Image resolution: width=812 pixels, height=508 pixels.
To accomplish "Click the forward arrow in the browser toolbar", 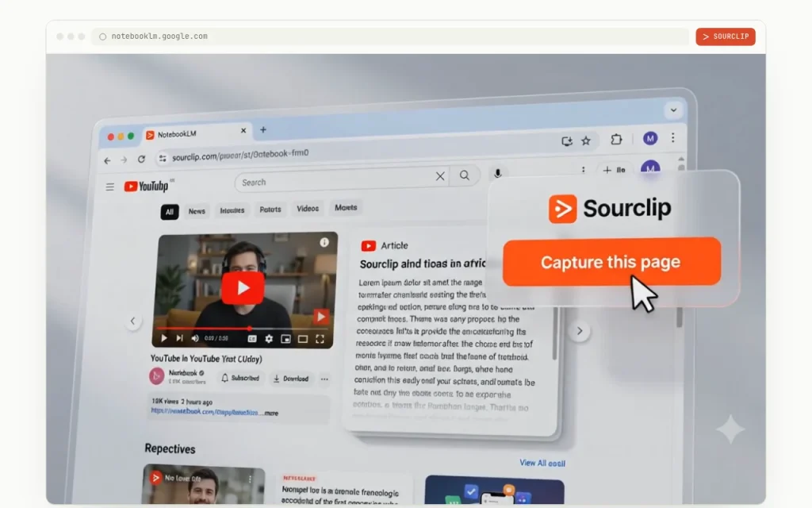I will pyautogui.click(x=124, y=160).
